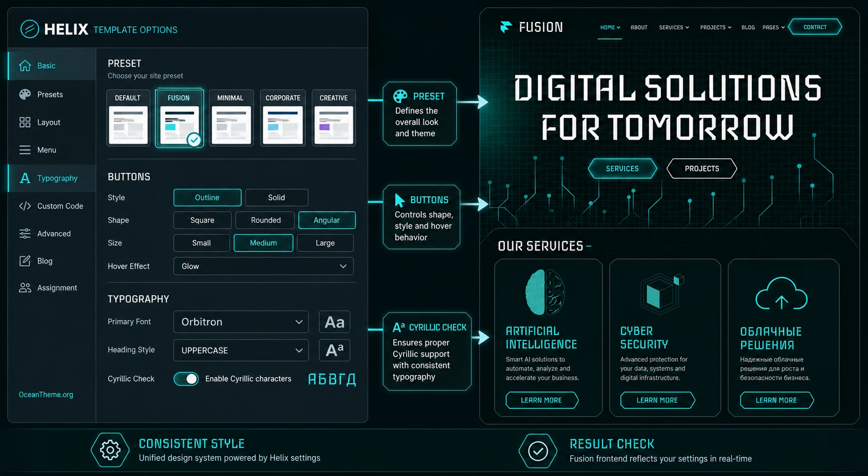This screenshot has width=868, height=476.
Task: Expand the Pages menu in Fusion nav
Action: [773, 28]
